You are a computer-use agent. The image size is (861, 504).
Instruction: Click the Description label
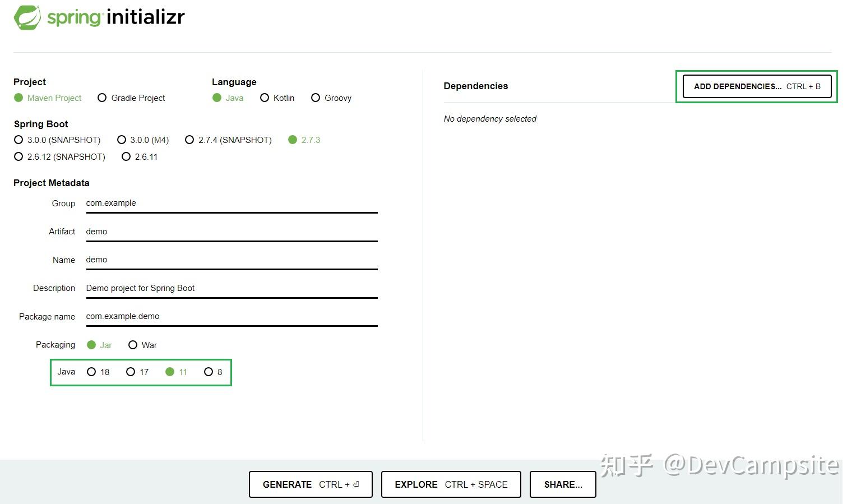coord(54,288)
